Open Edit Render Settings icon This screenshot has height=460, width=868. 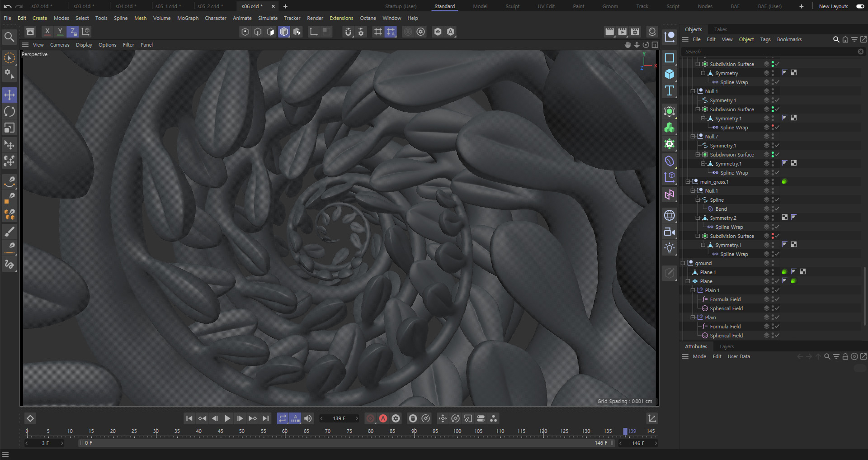(635, 32)
